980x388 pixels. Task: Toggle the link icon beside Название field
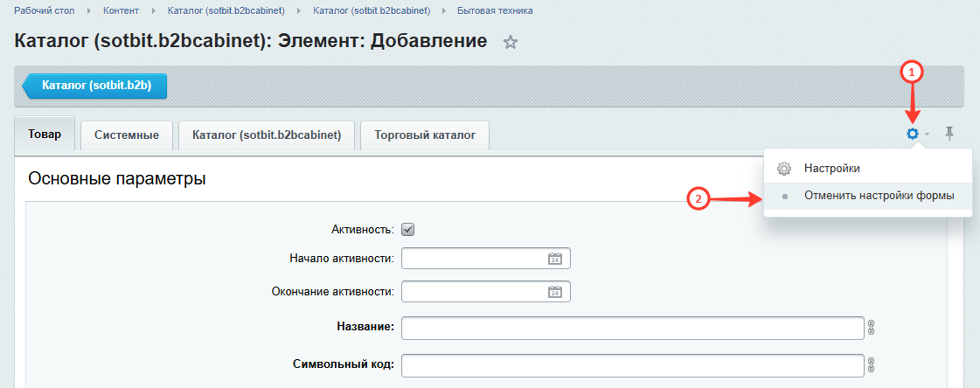pos(871,328)
